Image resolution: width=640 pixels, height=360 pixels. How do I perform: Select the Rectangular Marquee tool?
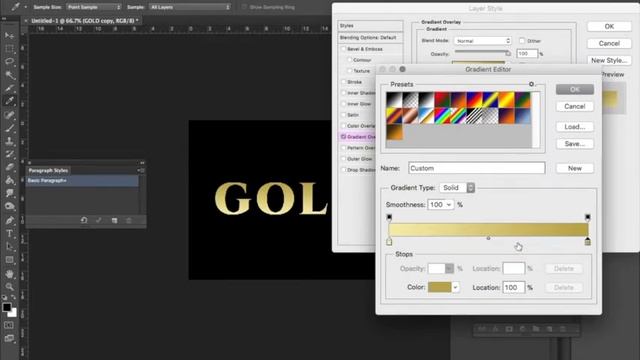[9, 49]
